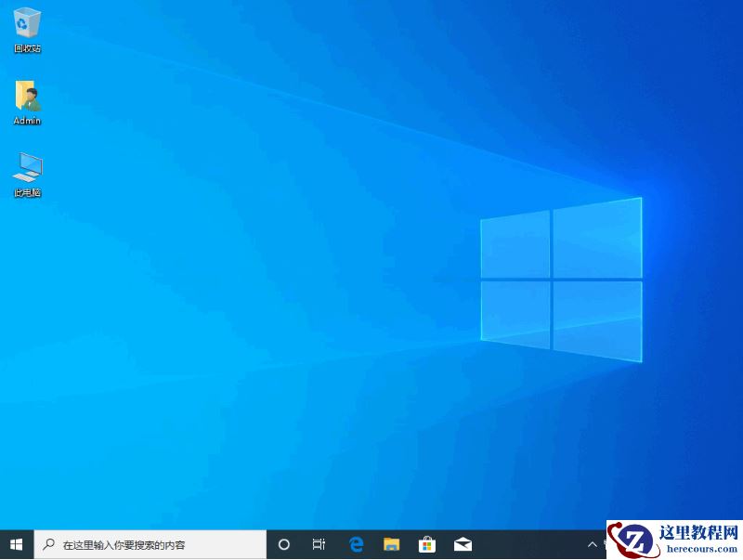Launch File Explorer from the taskbar
Viewport: 743px width, 560px height.
pyautogui.click(x=392, y=544)
